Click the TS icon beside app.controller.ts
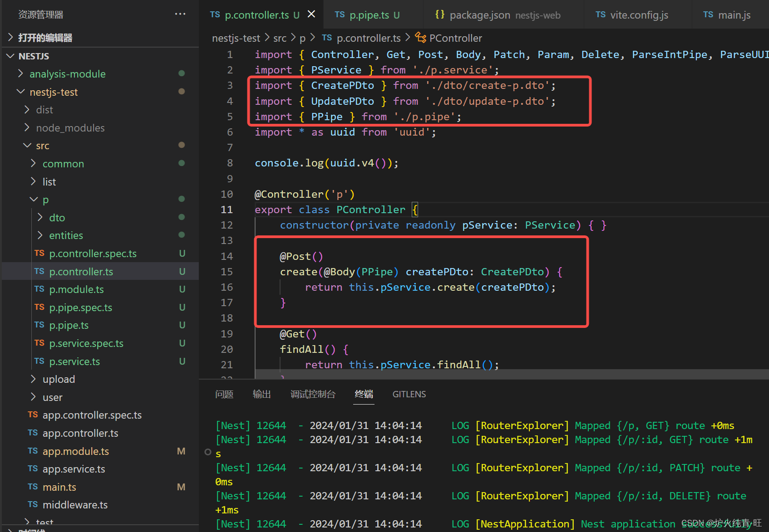Image resolution: width=769 pixels, height=532 pixels. (x=32, y=433)
